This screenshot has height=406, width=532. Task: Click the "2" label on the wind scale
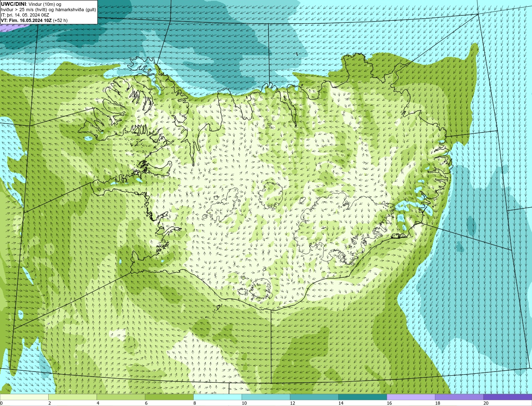(x=49, y=403)
